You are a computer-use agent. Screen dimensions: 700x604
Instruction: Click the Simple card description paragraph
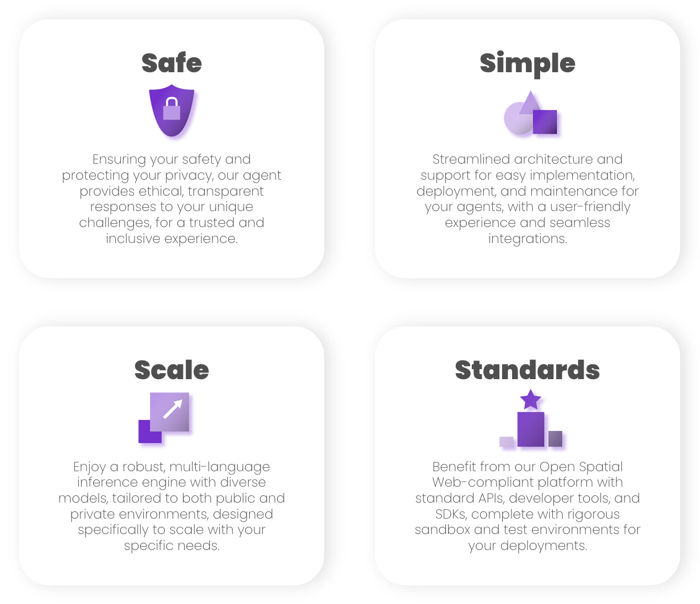[x=527, y=199]
